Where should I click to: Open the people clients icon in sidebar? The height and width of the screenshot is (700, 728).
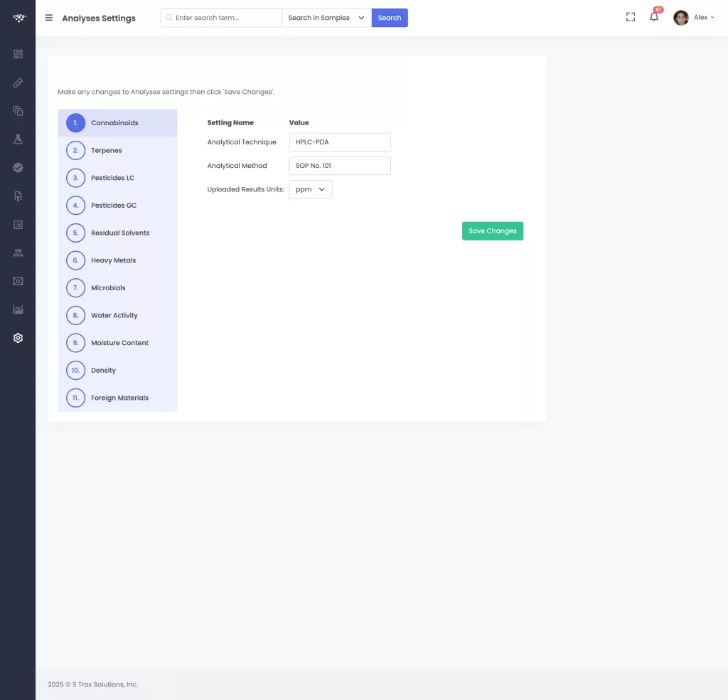(18, 253)
